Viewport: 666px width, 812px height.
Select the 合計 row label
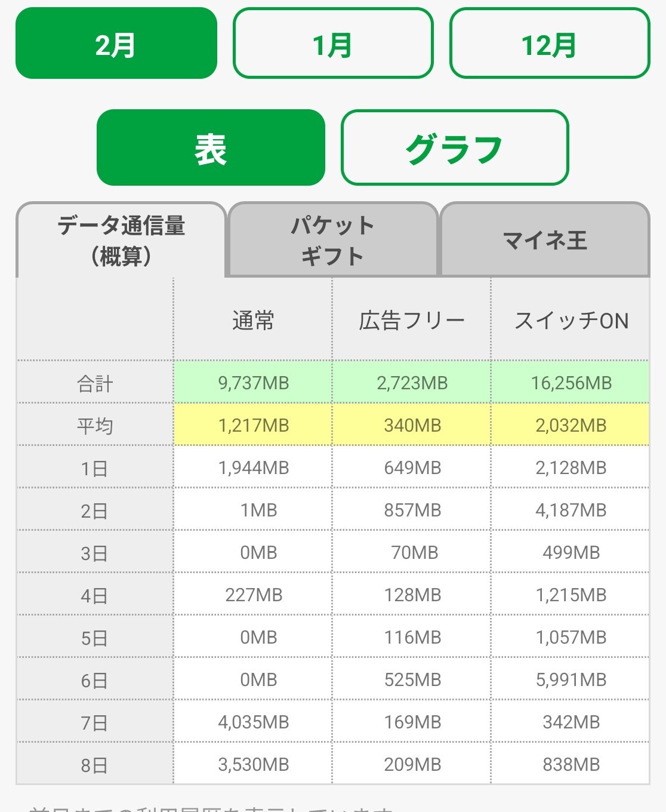95,383
